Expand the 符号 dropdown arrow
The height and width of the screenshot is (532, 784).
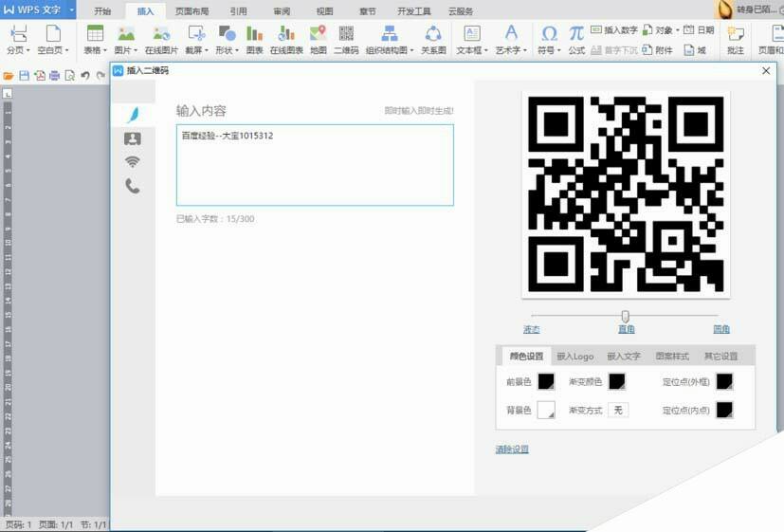pos(558,50)
